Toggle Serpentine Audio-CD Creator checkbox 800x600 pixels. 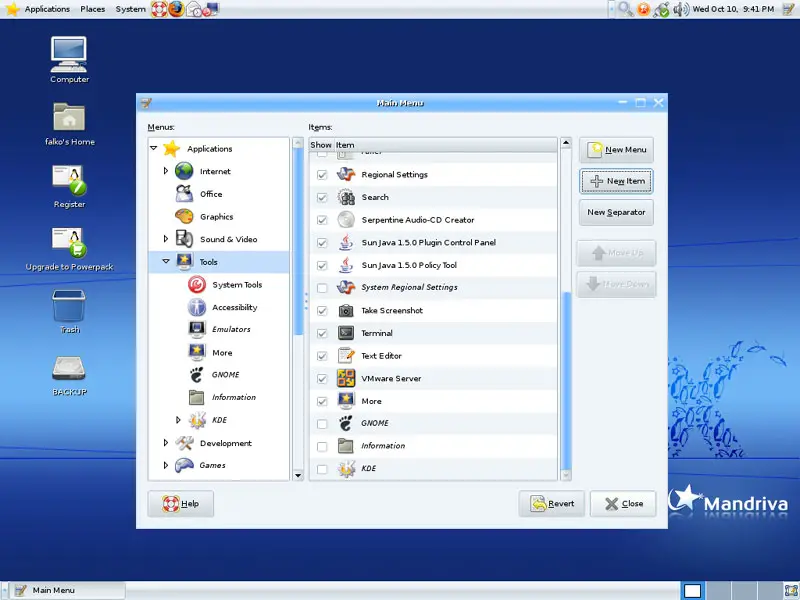pos(322,220)
